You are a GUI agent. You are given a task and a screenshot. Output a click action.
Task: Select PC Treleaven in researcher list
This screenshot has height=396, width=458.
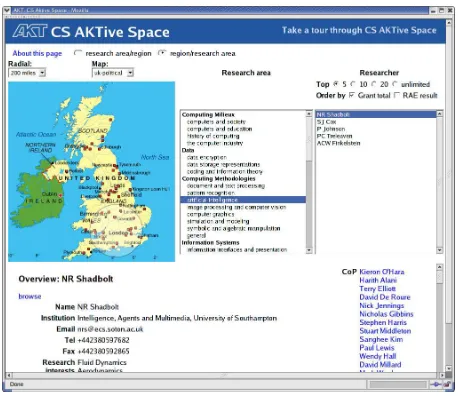[334, 136]
